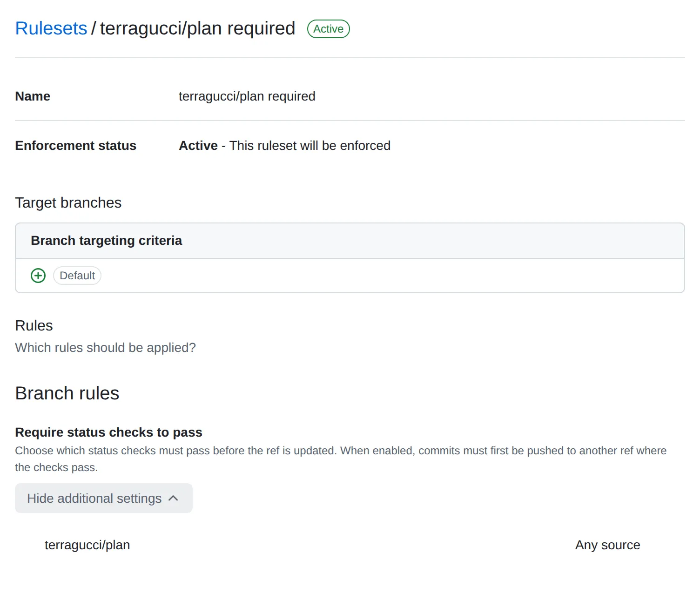Click the Target branches heading
Screen dimensions: 700x607
68,203
